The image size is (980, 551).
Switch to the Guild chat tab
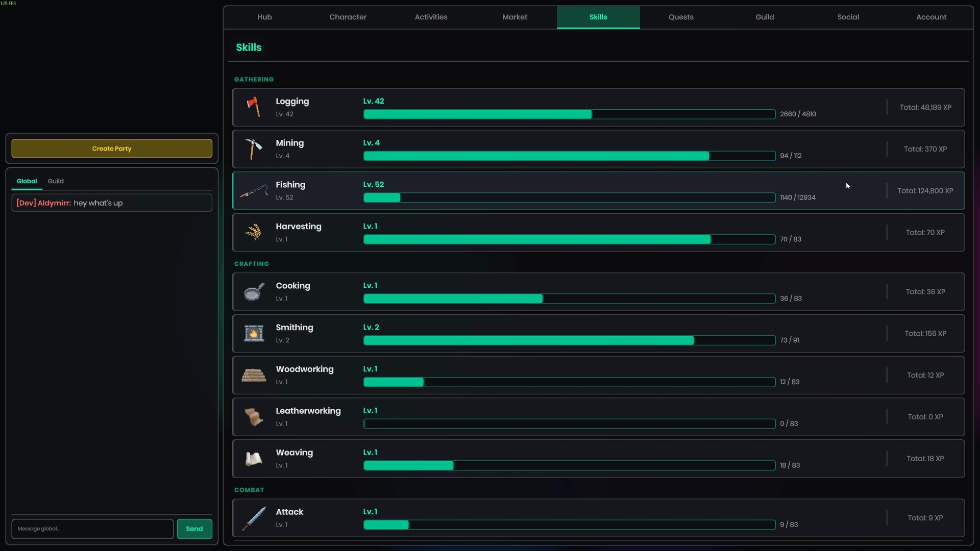click(x=56, y=181)
